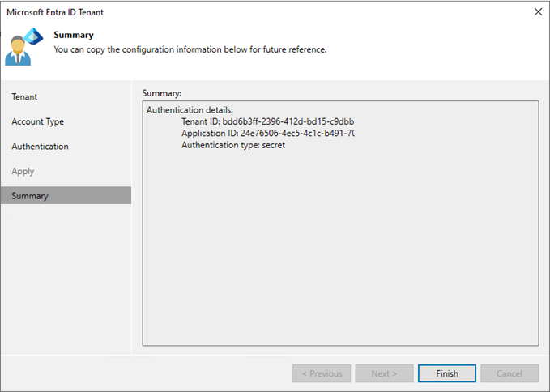Click the 'Authentication type: secret' line

click(x=233, y=145)
